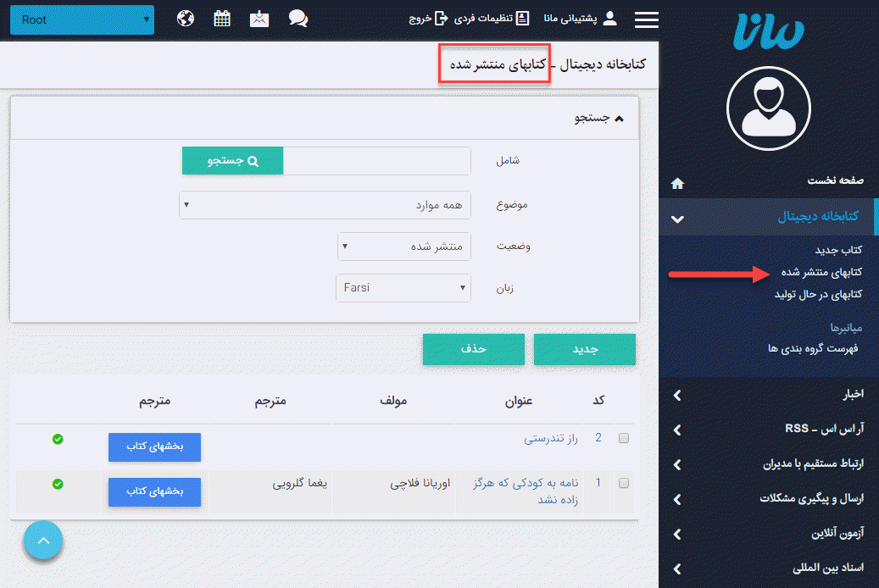Click the starred favorites icon

pos(259,17)
